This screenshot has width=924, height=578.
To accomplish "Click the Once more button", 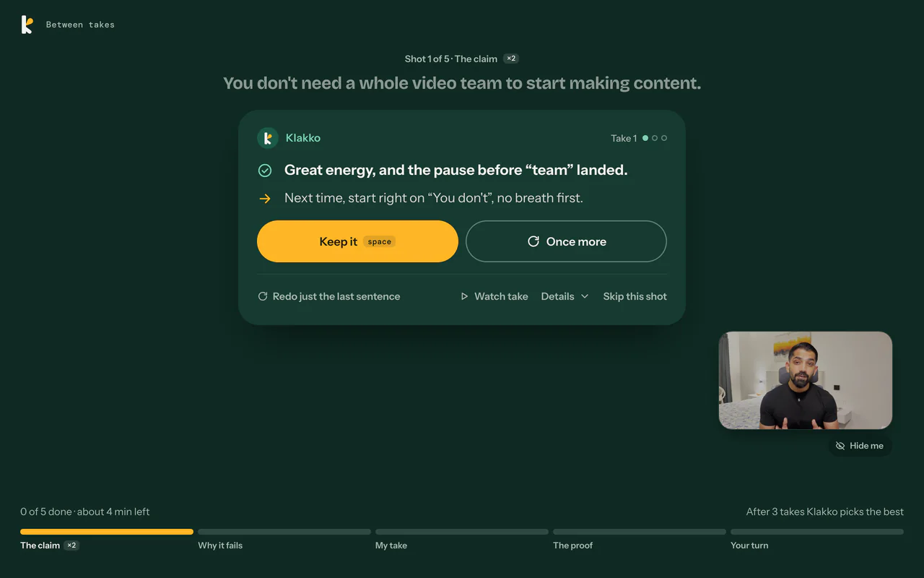I will pos(566,241).
